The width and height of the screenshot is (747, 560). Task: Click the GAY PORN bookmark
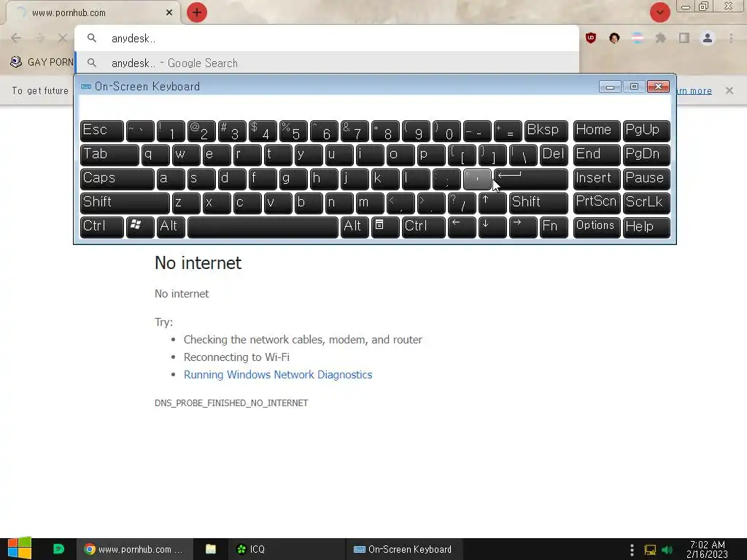(42, 63)
